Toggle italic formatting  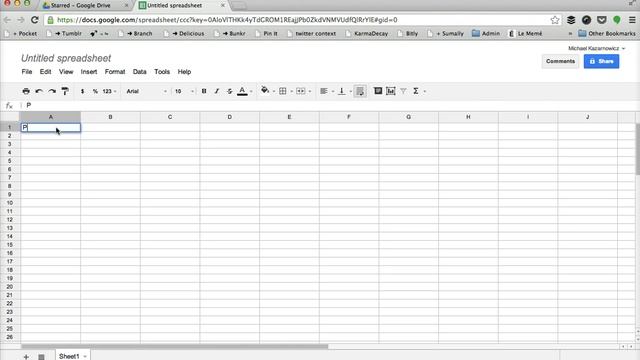pyautogui.click(x=217, y=91)
